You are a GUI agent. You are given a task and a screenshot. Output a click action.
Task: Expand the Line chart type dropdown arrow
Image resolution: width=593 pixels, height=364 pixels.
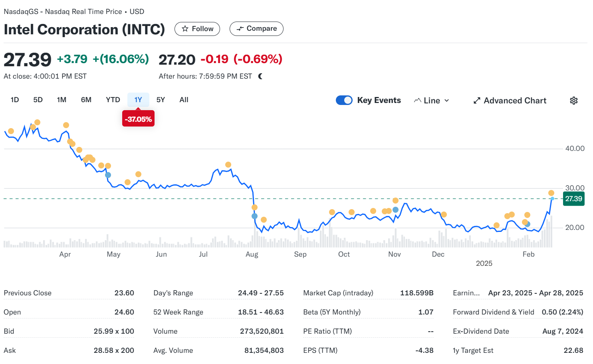click(447, 101)
